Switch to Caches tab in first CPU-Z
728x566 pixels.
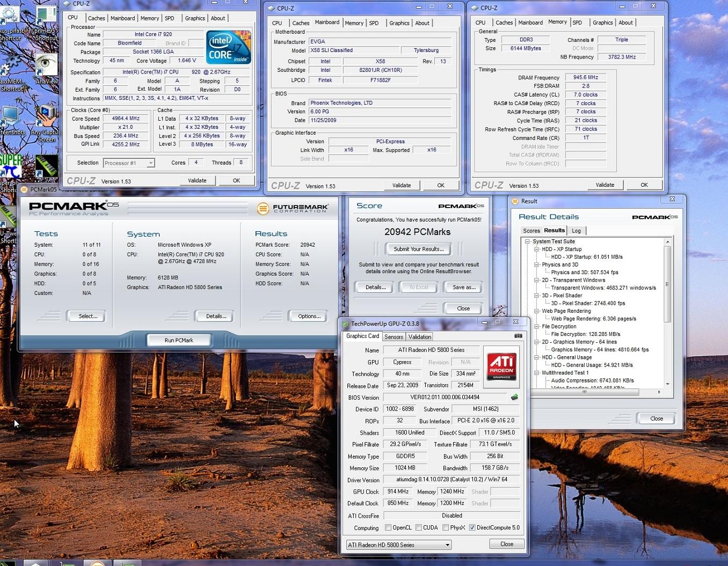point(96,18)
